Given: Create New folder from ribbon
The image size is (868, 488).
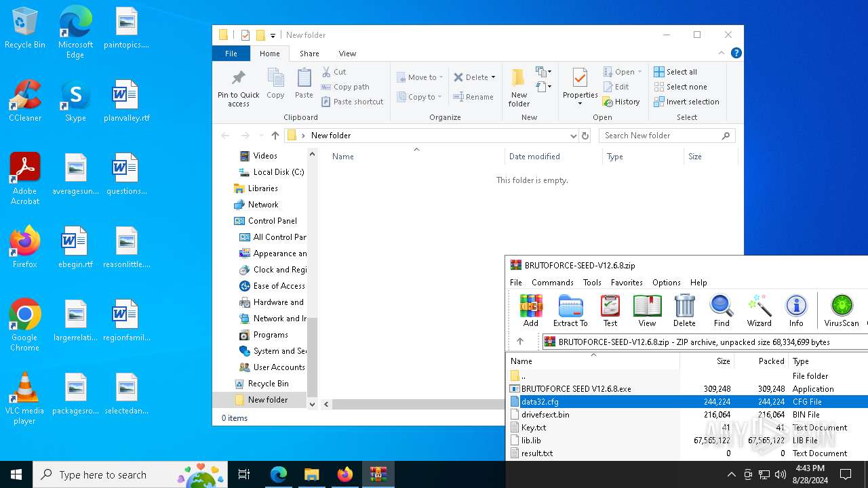Looking at the screenshot, I should coord(519,87).
